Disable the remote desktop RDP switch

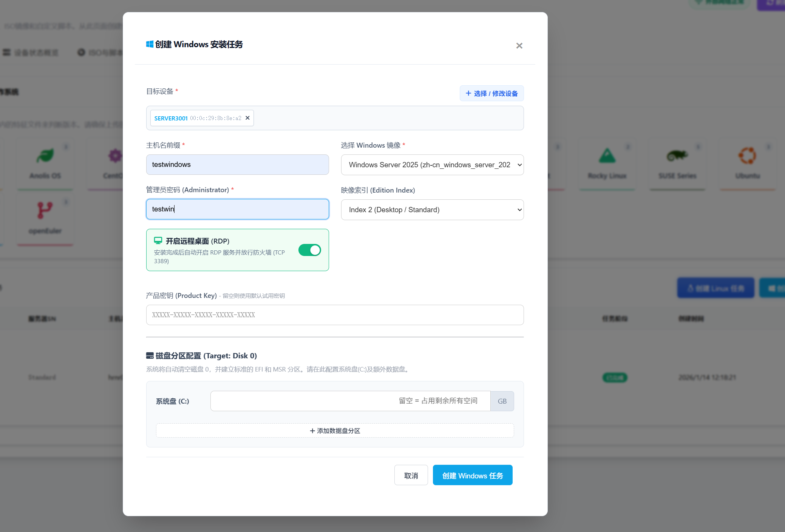click(x=309, y=250)
